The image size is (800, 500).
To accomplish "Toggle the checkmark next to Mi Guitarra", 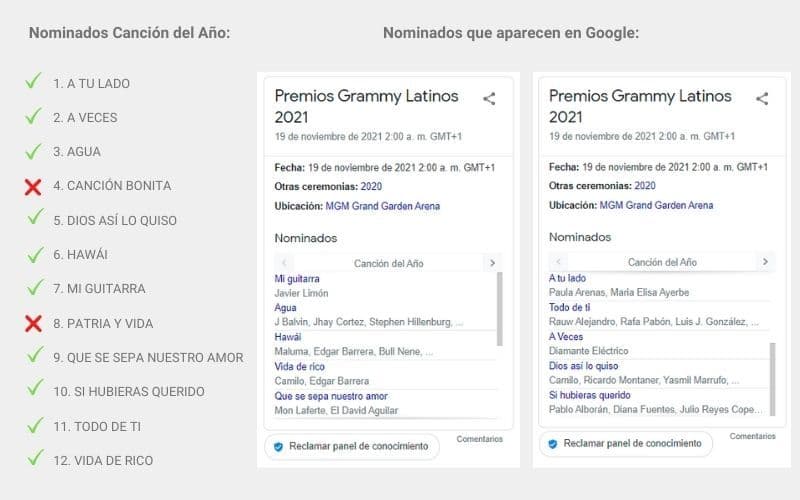I will click(x=34, y=288).
